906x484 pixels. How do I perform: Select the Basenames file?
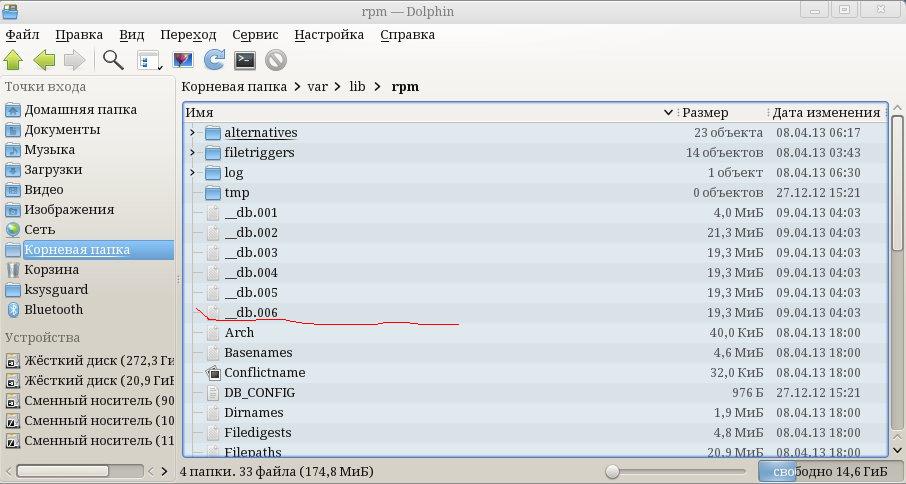258,353
